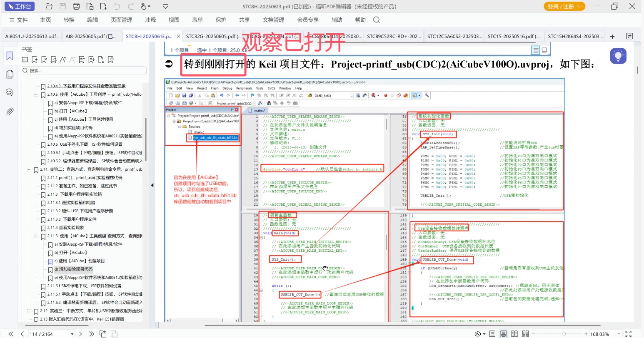Viewport: 644px width, 338px height.
Task: Click the create PDF from file icon
Action: pyautogui.click(x=90, y=6)
